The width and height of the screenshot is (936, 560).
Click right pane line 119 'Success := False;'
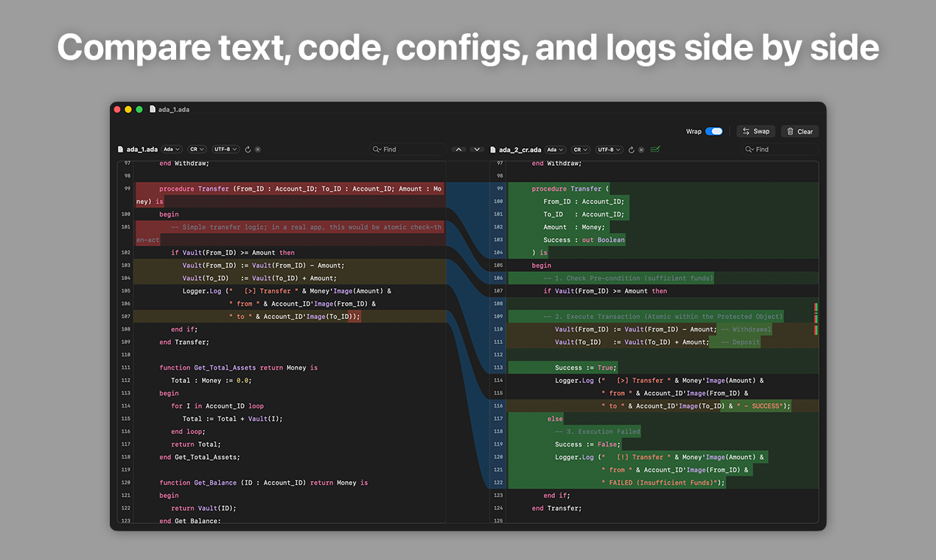point(588,444)
